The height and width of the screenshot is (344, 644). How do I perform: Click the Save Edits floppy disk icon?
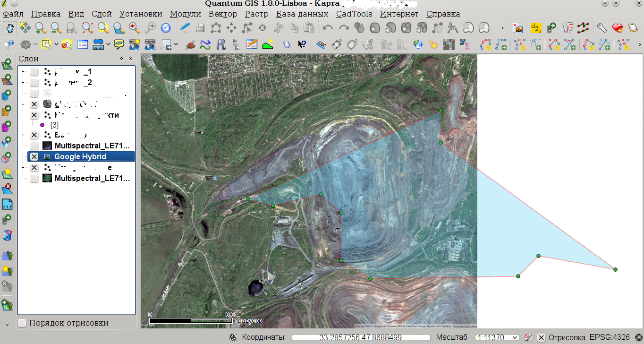[x=200, y=28]
